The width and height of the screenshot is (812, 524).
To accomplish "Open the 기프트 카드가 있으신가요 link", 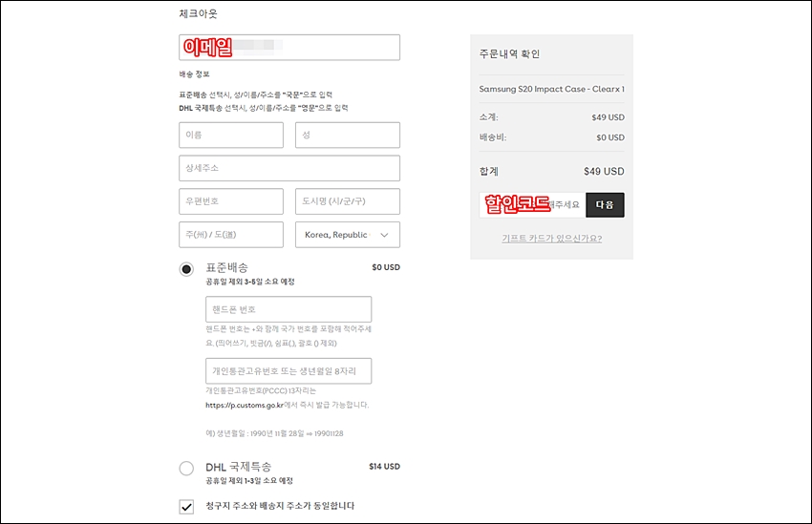I will [551, 239].
